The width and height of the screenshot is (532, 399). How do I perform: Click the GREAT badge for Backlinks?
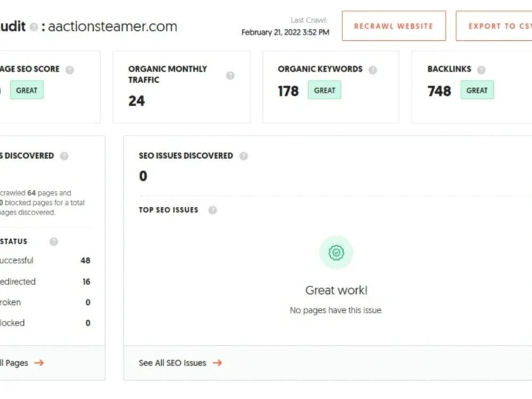(477, 90)
